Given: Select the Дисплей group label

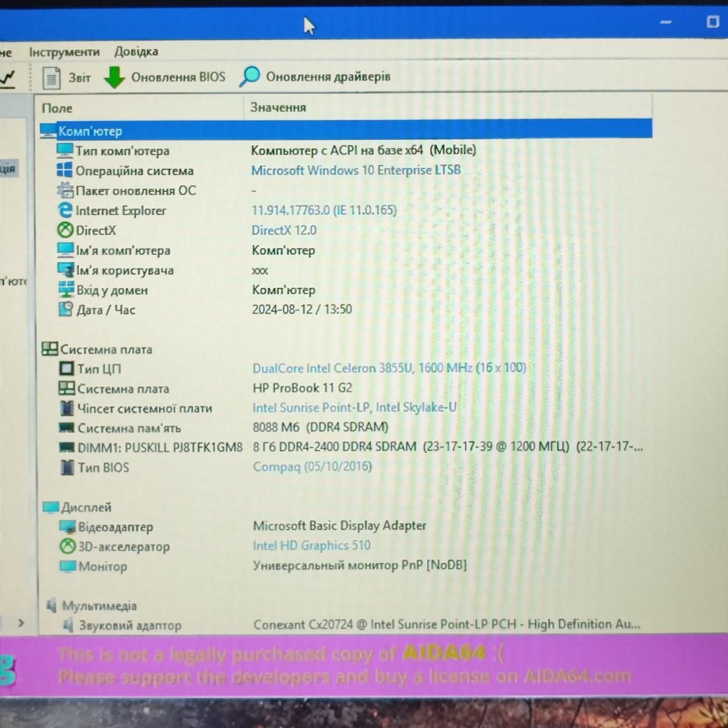Looking at the screenshot, I should pos(86,507).
